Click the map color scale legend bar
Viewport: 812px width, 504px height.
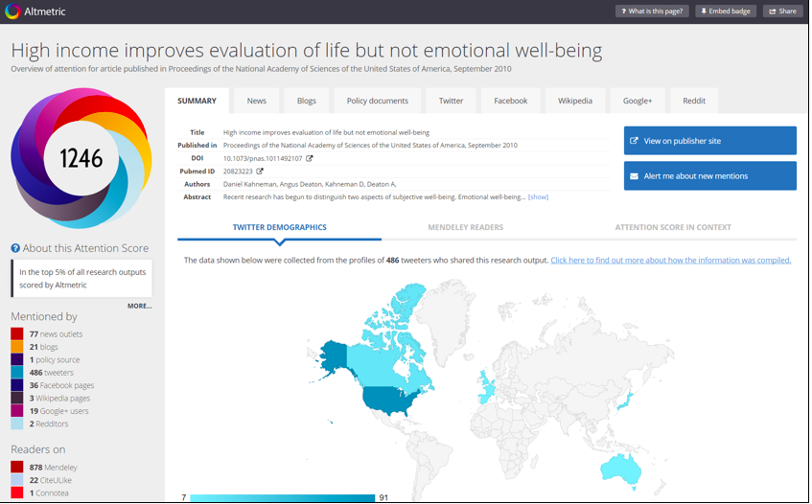[282, 498]
